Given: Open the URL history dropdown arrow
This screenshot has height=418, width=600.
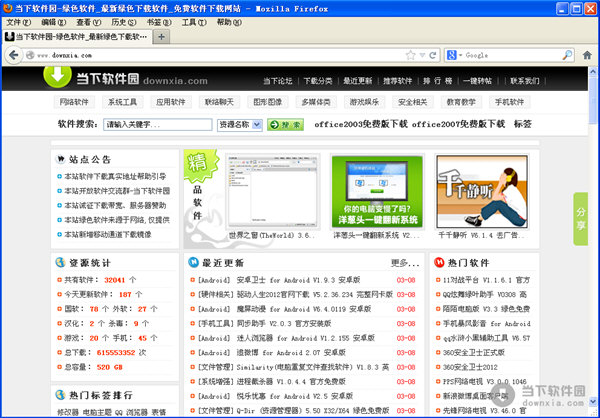Looking at the screenshot, I should pyautogui.click(x=422, y=55).
